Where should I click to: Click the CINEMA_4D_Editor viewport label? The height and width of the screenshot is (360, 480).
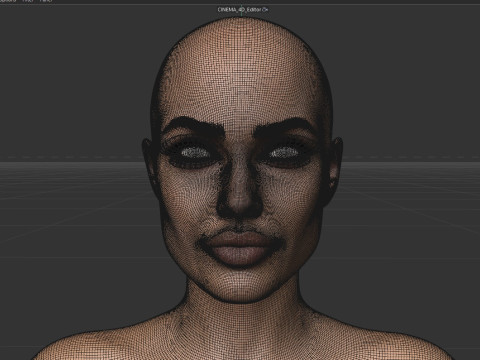pos(243,10)
